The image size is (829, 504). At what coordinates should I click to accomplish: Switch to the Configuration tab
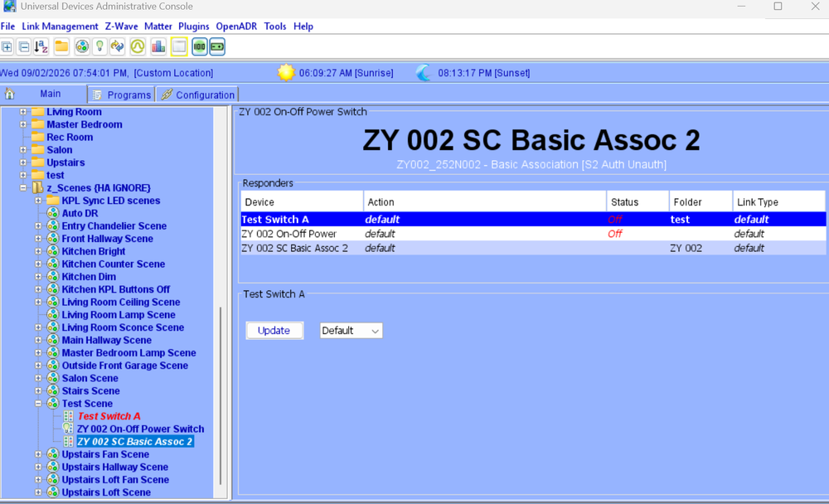point(198,94)
